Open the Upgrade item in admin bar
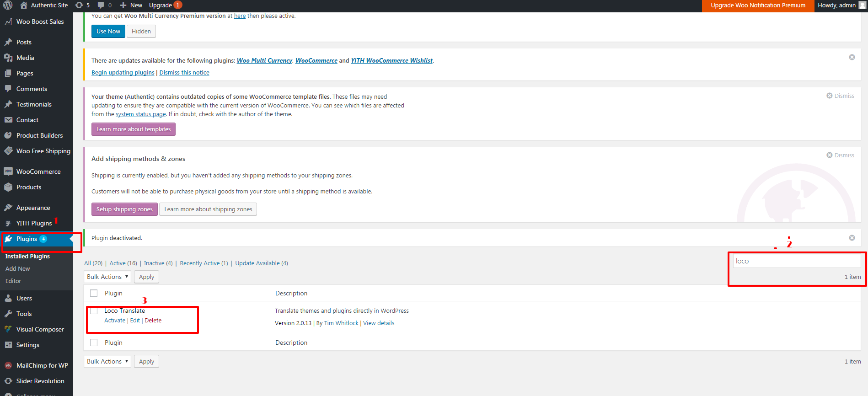868x396 pixels. [165, 5]
